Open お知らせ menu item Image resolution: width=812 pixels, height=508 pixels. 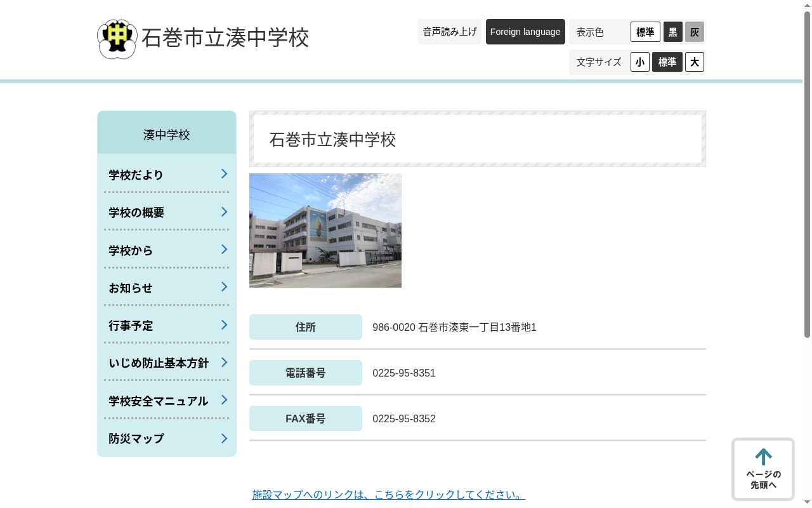tap(167, 288)
